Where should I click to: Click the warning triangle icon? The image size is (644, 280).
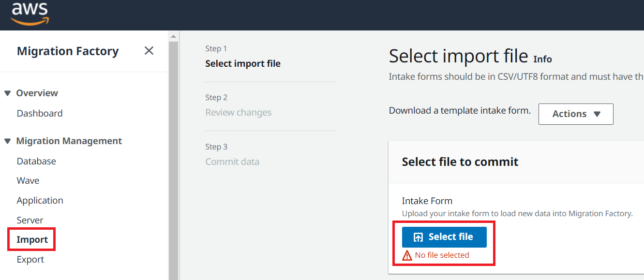(407, 255)
